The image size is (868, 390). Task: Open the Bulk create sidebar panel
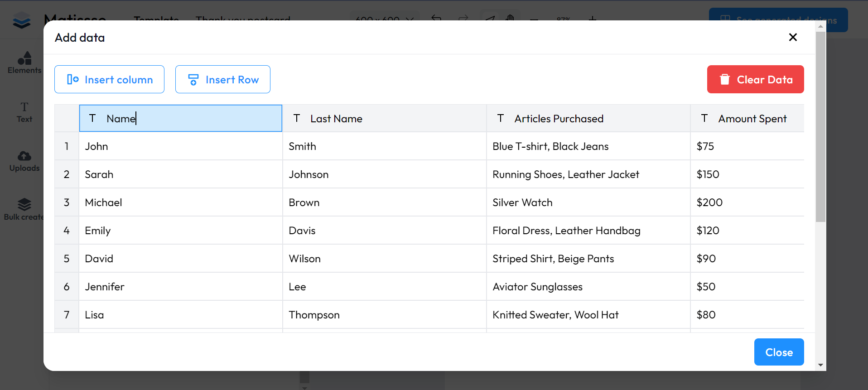24,209
